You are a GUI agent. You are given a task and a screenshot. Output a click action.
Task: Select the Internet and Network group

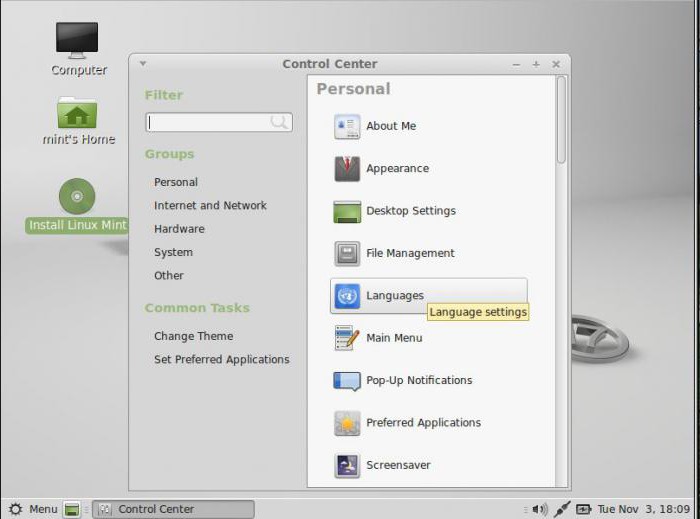pos(210,206)
